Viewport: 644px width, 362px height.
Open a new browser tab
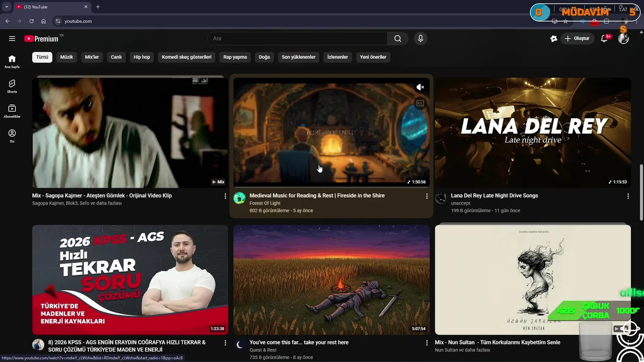98,7
